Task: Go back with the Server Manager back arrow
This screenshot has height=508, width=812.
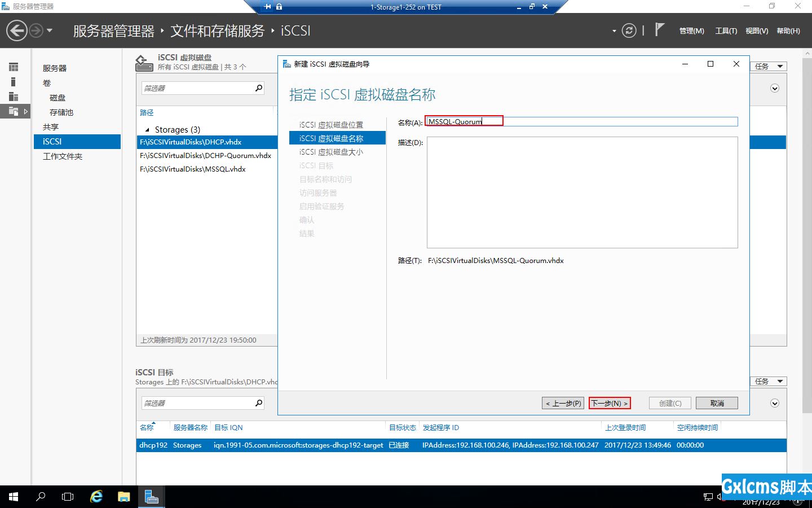Action: [17, 30]
